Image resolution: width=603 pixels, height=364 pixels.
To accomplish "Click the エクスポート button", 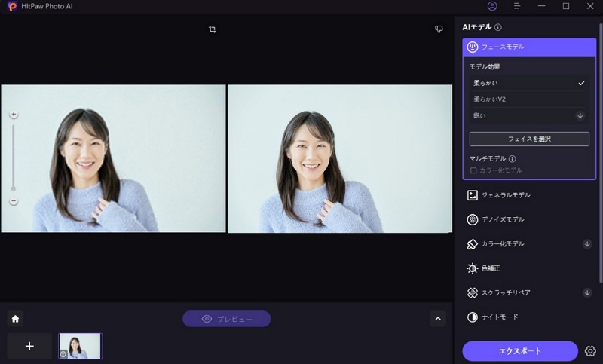I will pos(520,351).
